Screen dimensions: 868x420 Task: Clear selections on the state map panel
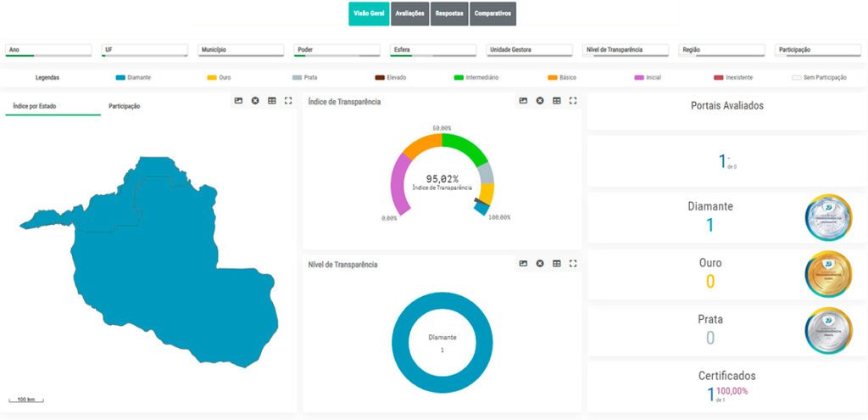(255, 101)
